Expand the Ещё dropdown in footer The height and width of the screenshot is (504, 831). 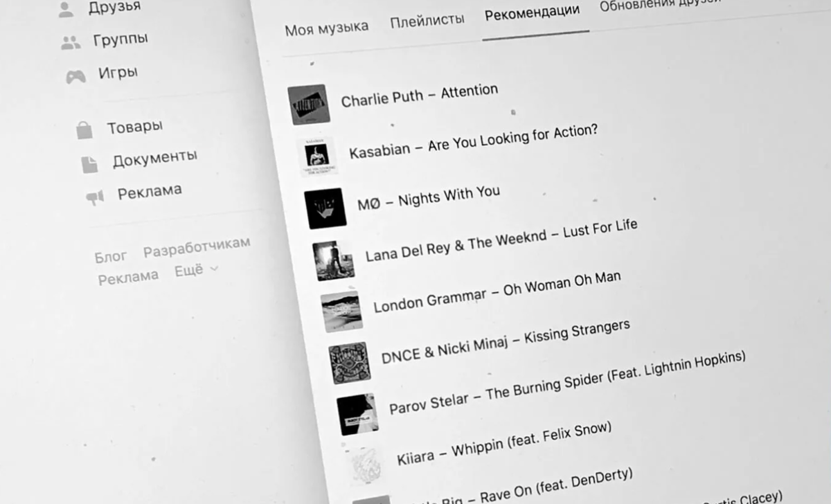click(196, 271)
